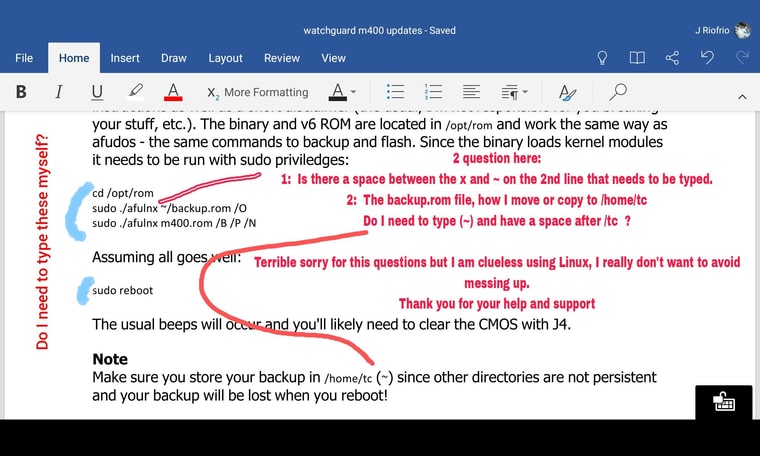Open the Find search tool

tap(618, 92)
